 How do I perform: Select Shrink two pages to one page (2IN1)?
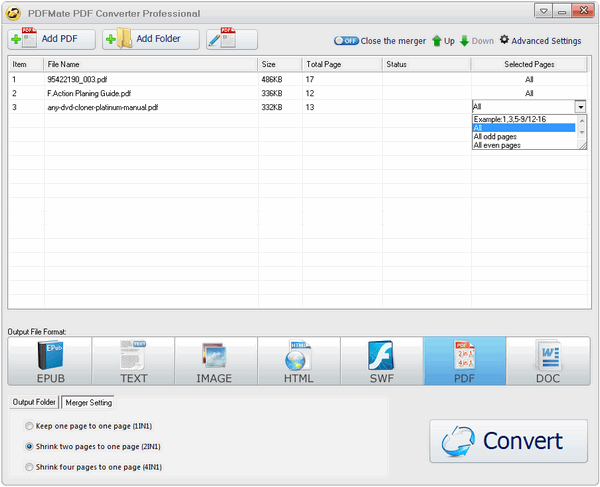(93, 446)
